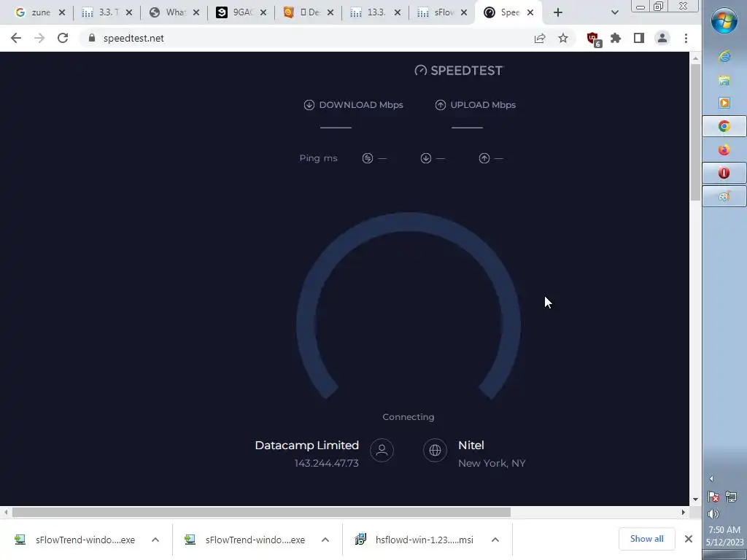Click the download arrow icon beside DOWNLOAD Mbps

pyautogui.click(x=309, y=105)
